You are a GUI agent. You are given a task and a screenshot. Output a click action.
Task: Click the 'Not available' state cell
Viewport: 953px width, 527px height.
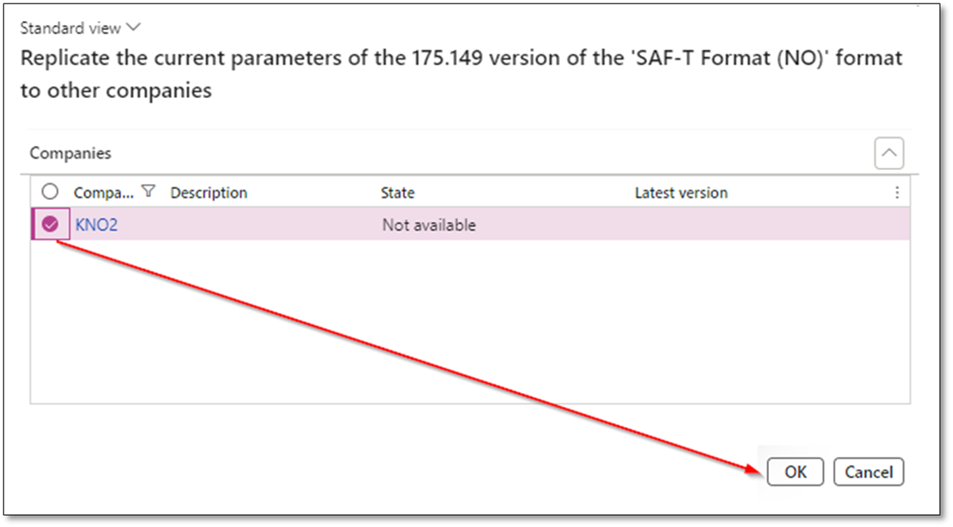[x=429, y=225]
